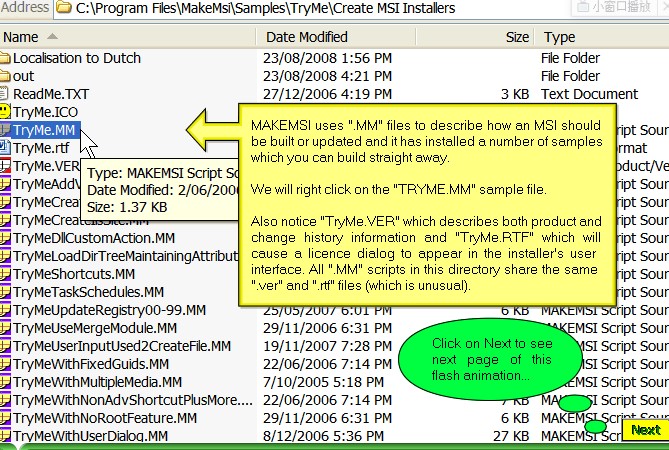
Task: Click the Next button of the flash animation
Action: click(x=645, y=430)
